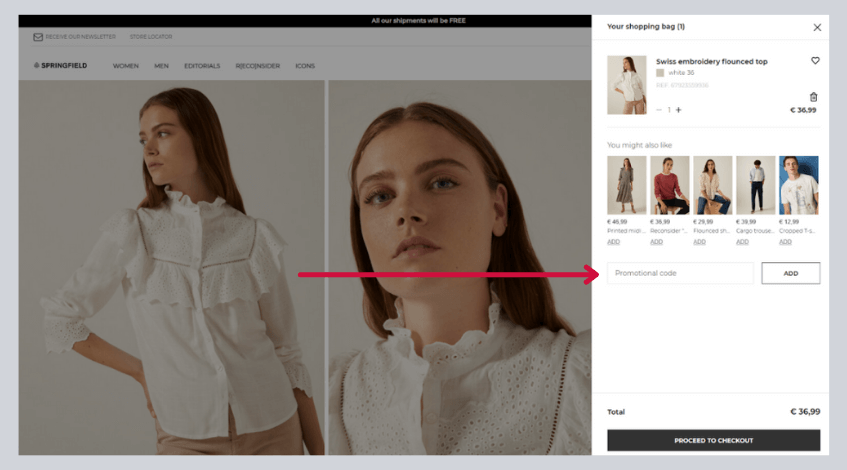847x470 pixels.
Task: Increase item quantity with plus icon
Action: tap(678, 110)
